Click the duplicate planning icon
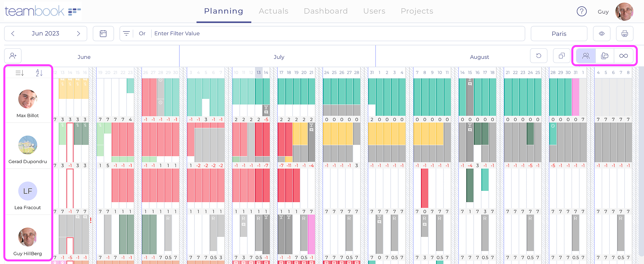Screen dimensions: 644x264 (562, 56)
